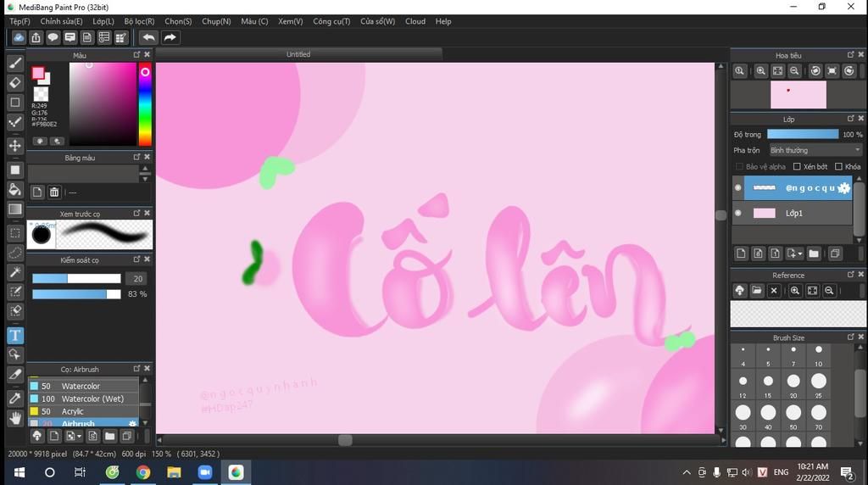Adjust the brush opacity slider at 83%
This screenshot has height=485, width=868.
(x=76, y=294)
